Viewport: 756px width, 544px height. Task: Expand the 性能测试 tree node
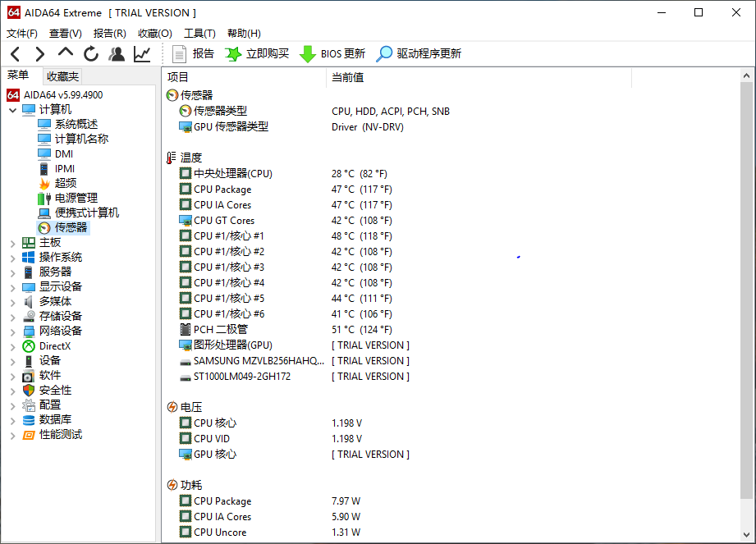(x=12, y=436)
